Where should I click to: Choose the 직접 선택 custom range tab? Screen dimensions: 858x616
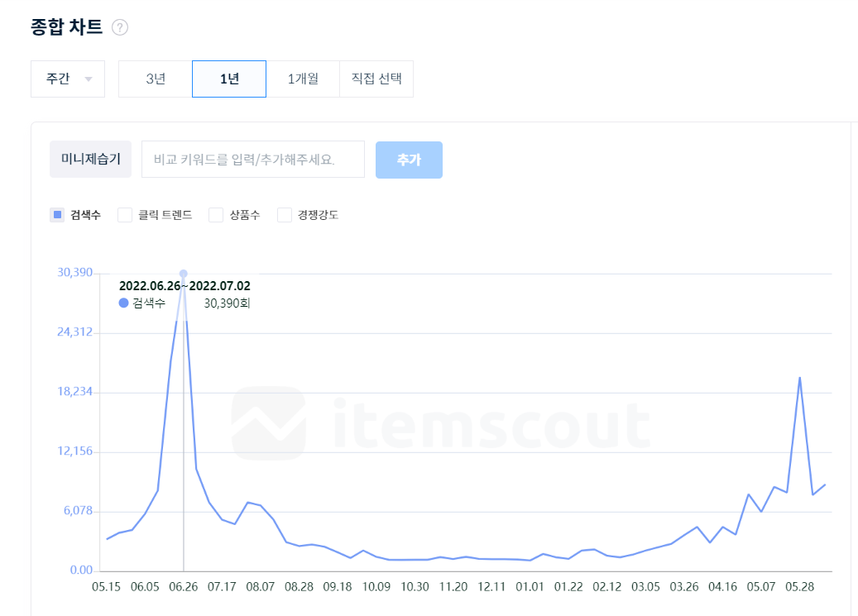pyautogui.click(x=376, y=79)
